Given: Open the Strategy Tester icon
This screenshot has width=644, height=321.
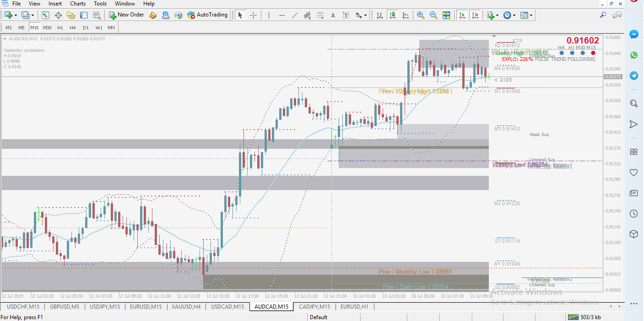Looking at the screenshot, I should [x=97, y=15].
